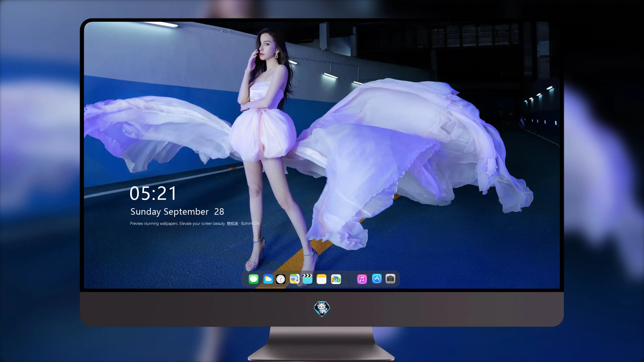This screenshot has height=362, width=644.
Task: Open the Weather app in the dock
Action: 268,279
